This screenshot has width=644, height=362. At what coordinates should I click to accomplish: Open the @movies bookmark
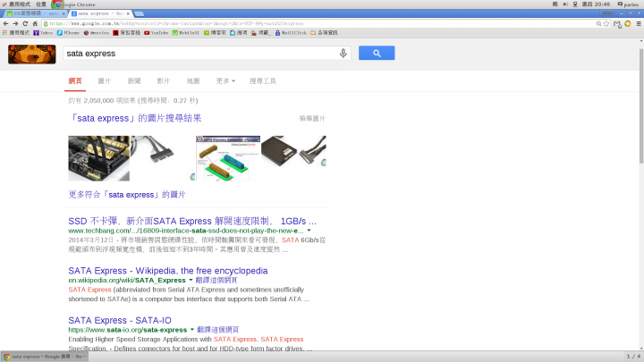pyautogui.click(x=97, y=32)
